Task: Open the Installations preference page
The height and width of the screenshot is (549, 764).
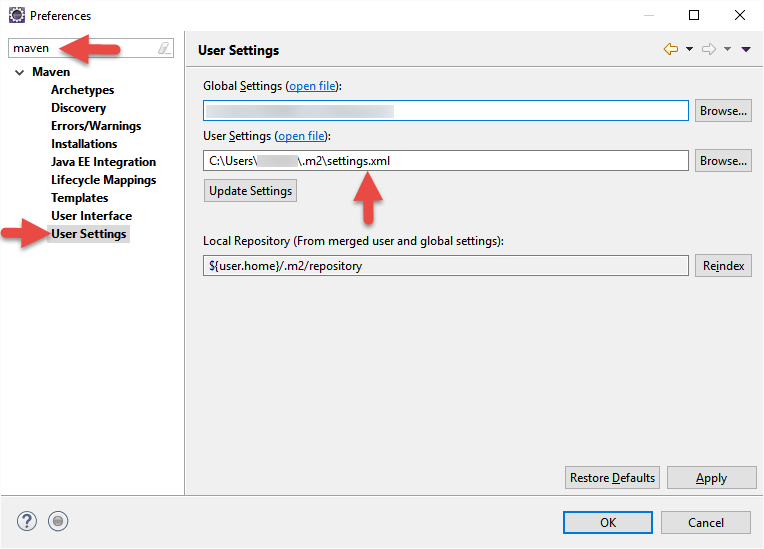Action: click(84, 144)
